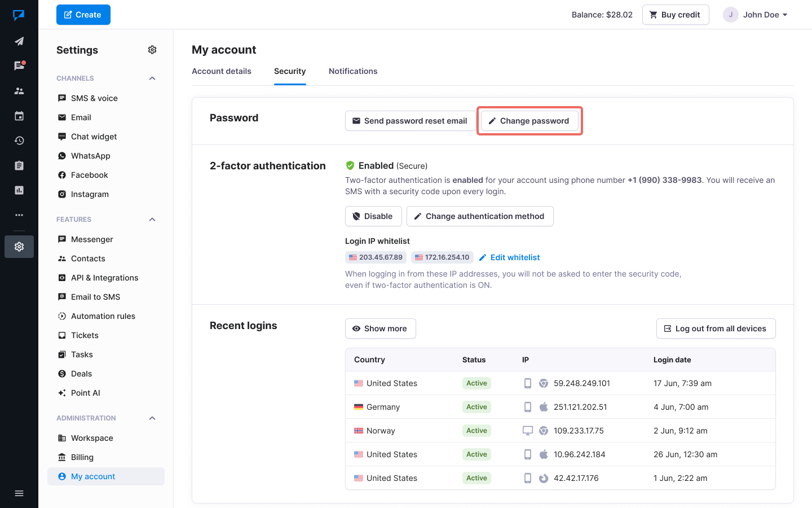The image size is (812, 508).
Task: Click the paper plane icon in left rail
Action: [x=19, y=41]
